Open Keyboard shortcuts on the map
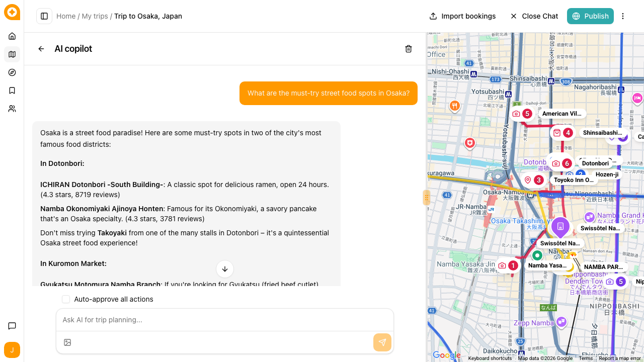The image size is (644, 362). 490,358
